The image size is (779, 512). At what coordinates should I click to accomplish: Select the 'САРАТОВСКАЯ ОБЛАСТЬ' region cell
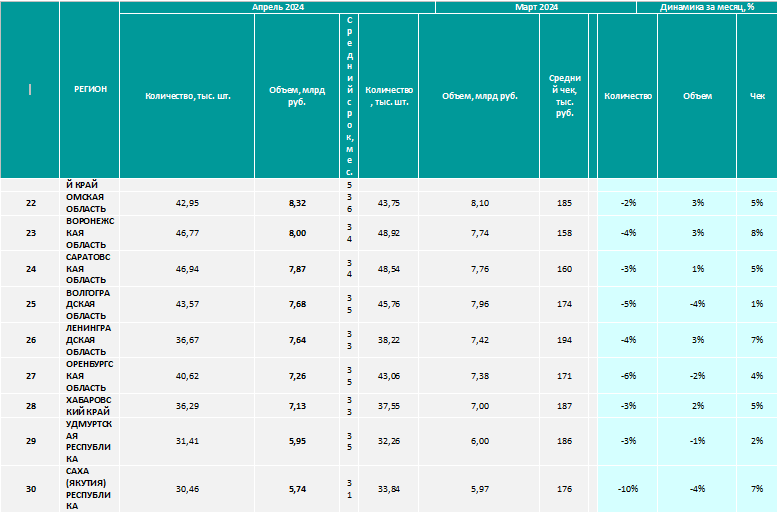(x=89, y=269)
